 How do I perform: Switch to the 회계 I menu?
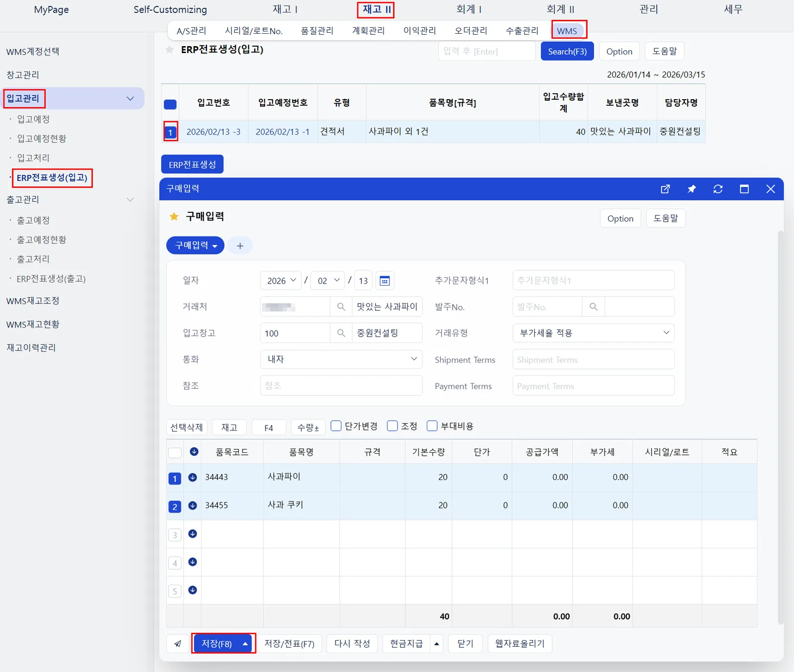coord(469,9)
